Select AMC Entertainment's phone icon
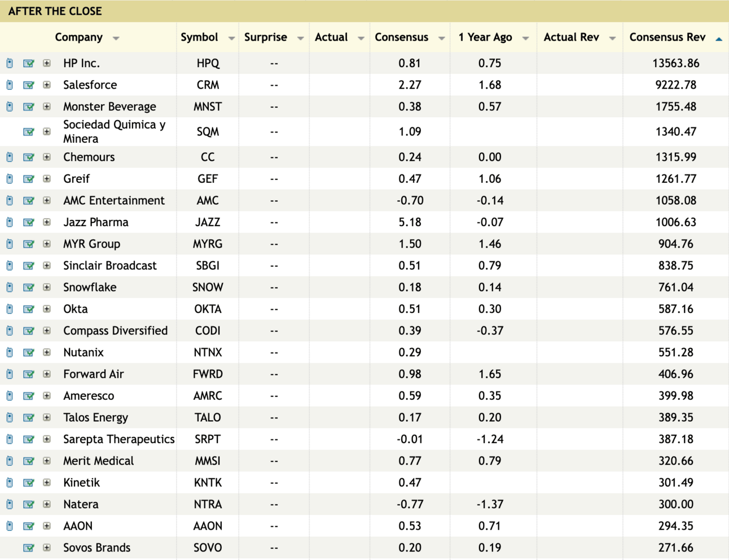This screenshot has height=560, width=729. 10,201
